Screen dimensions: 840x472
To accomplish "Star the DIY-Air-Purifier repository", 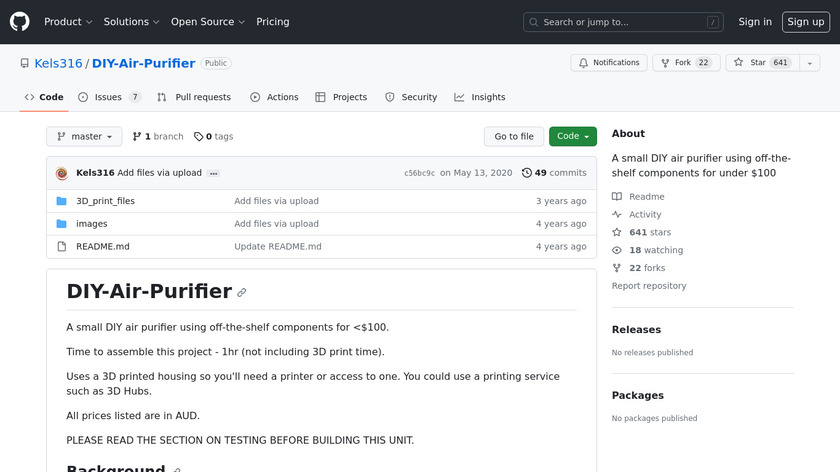I will click(x=759, y=63).
